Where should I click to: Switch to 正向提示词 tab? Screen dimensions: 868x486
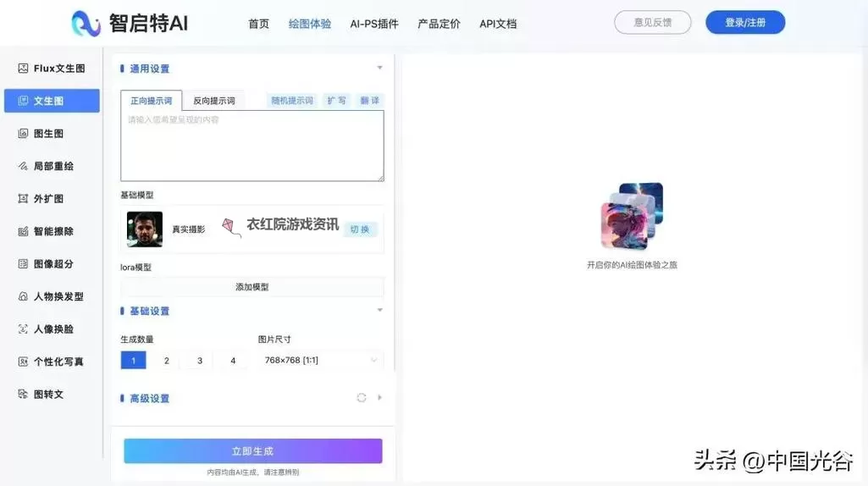pos(151,101)
